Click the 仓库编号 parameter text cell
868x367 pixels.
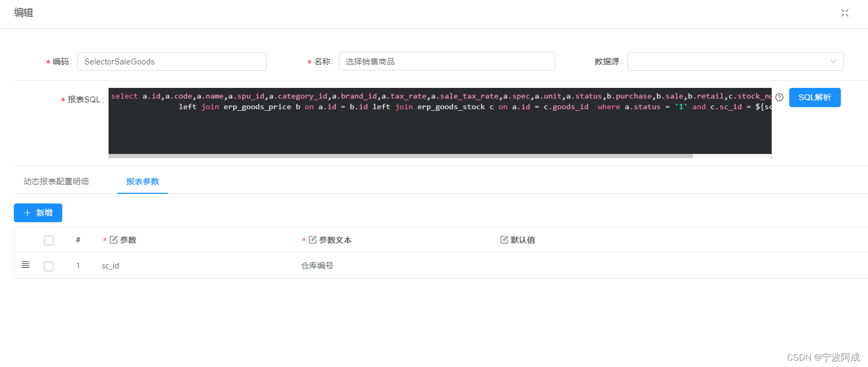click(x=317, y=266)
